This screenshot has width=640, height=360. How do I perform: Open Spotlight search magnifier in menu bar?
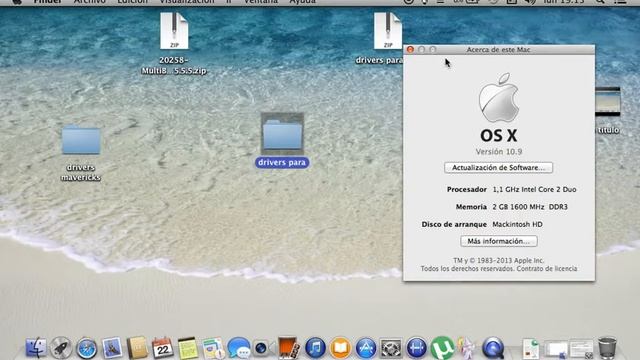click(600, 2)
